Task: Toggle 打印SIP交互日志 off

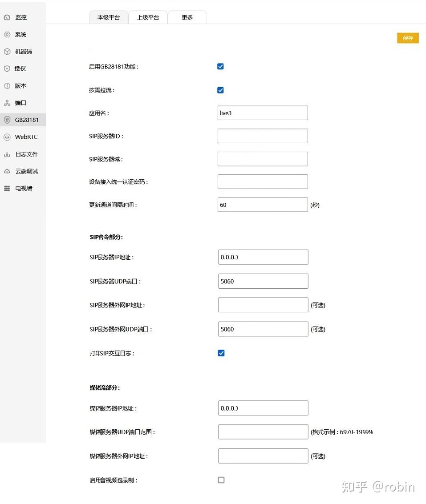Action: pyautogui.click(x=221, y=353)
